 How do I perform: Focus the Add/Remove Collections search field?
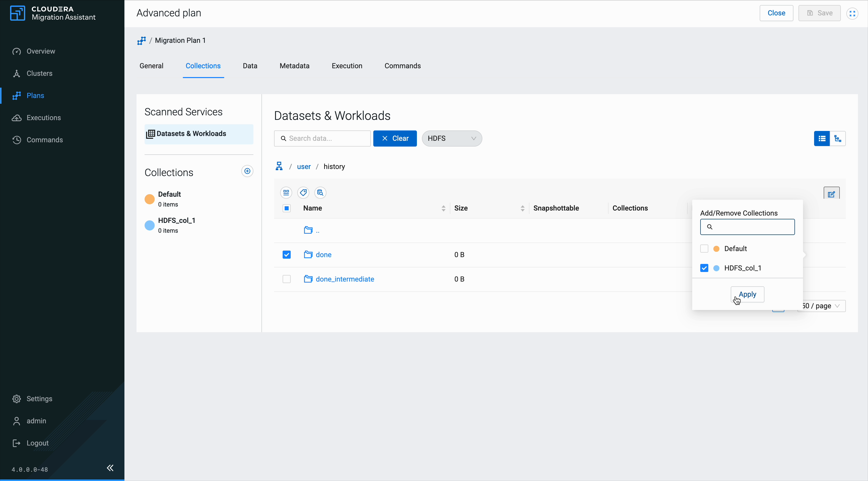coord(747,227)
